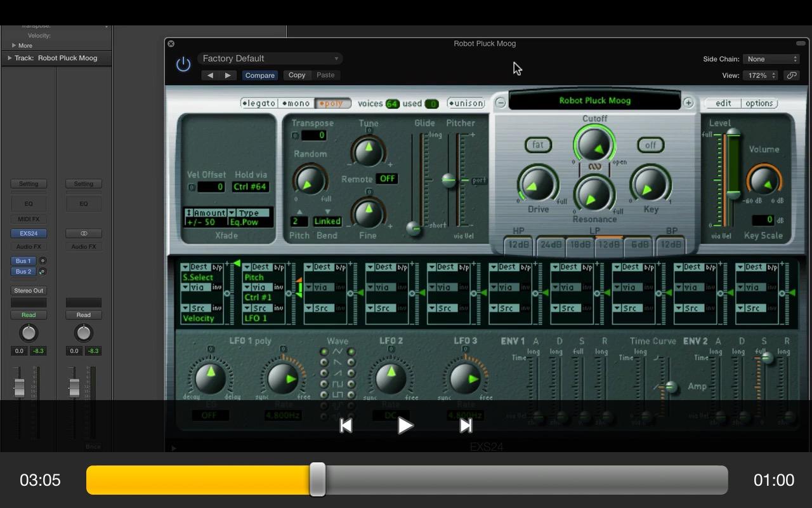Screen dimensions: 812x508
Task: Click the next preset arrow button
Action: (228, 75)
